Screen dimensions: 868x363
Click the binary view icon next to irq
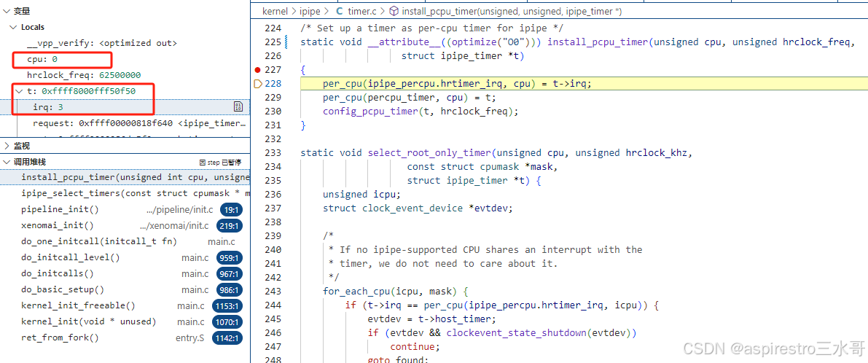(238, 107)
